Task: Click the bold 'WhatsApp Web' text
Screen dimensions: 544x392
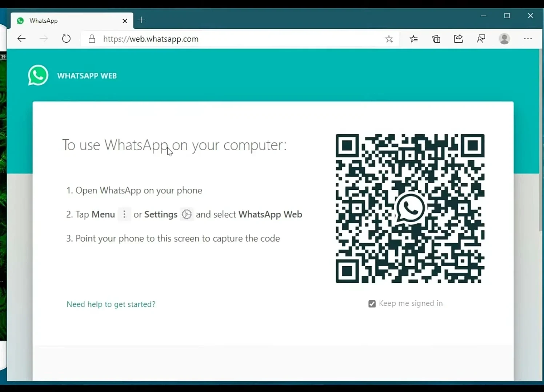Action: 270,215
